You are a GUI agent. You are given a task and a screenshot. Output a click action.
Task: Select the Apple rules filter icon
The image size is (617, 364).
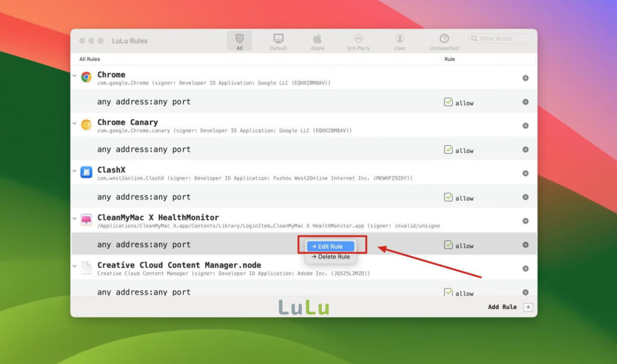317,37
